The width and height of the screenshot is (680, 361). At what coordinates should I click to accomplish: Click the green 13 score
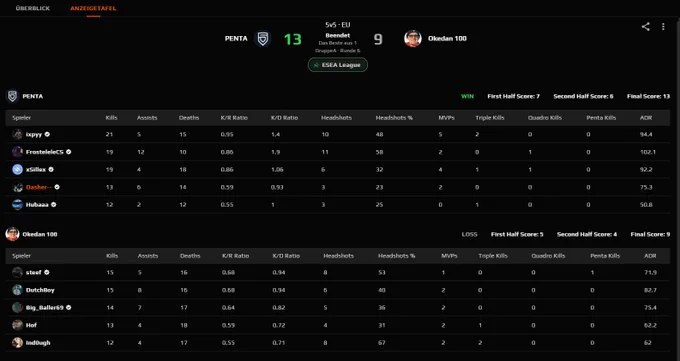(x=293, y=39)
